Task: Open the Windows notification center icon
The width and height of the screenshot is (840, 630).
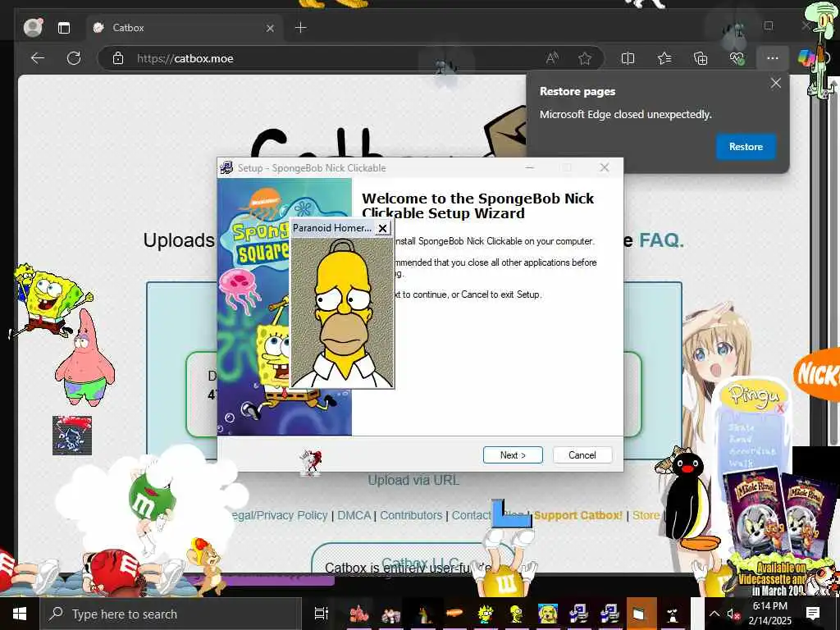Action: pos(813,614)
